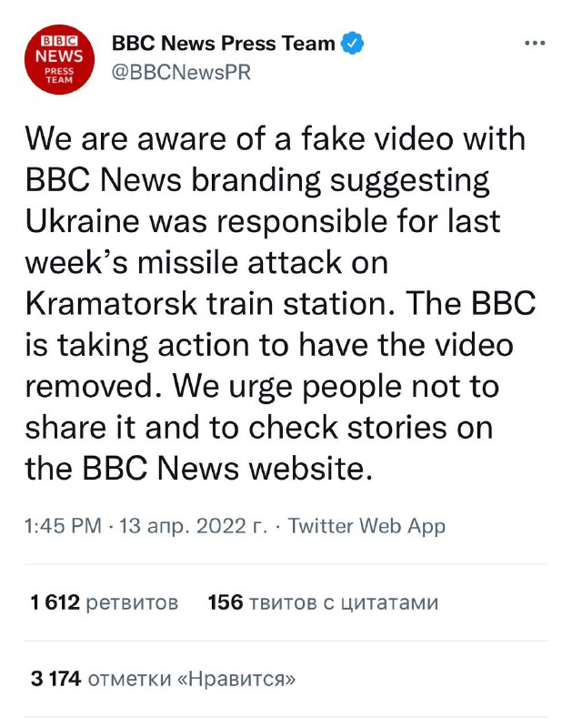Open the твитов с цитатами list
The image size is (572, 728).
pos(344,602)
